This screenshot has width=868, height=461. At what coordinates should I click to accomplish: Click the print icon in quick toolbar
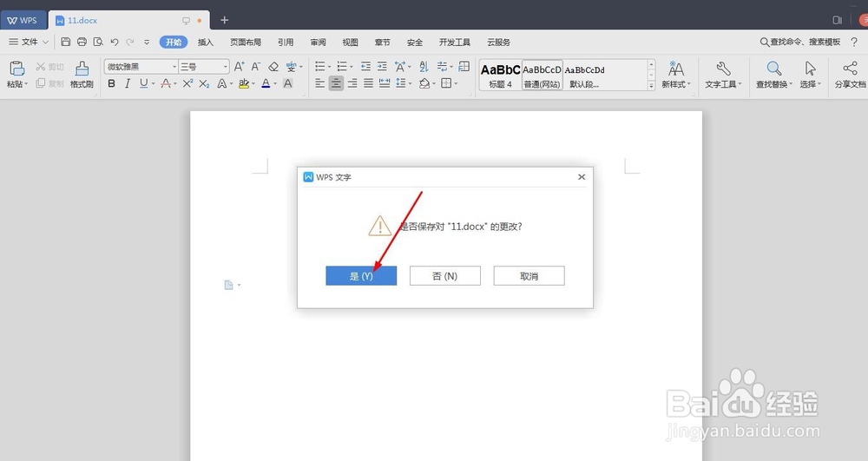(82, 42)
